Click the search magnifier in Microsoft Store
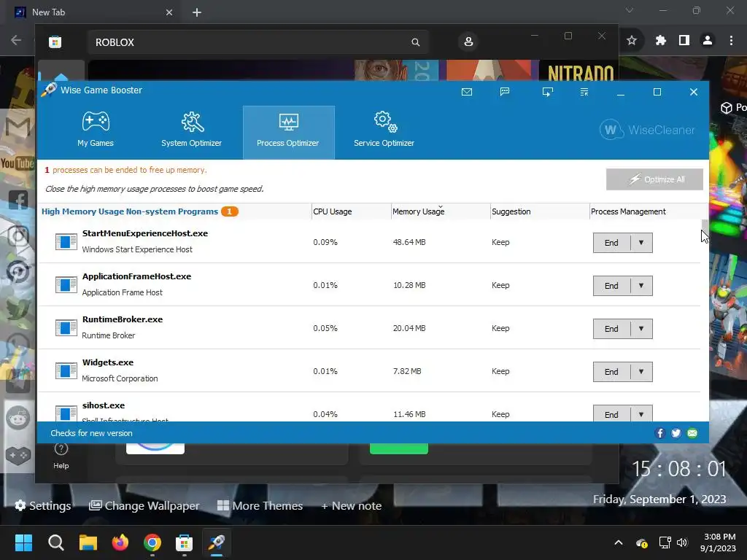The image size is (747, 560). (415, 42)
